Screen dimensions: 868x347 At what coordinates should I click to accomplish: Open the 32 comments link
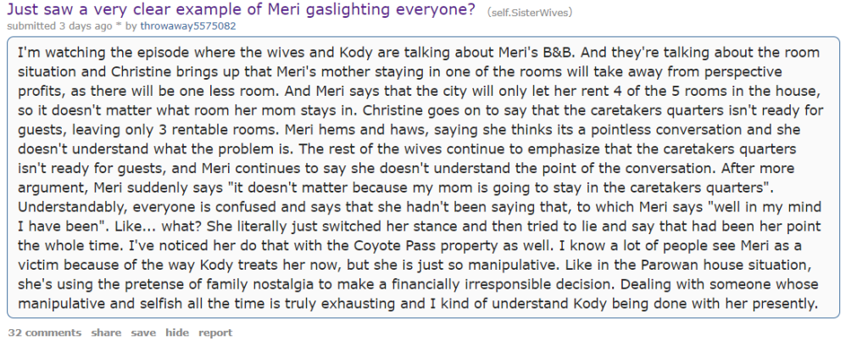click(x=44, y=333)
